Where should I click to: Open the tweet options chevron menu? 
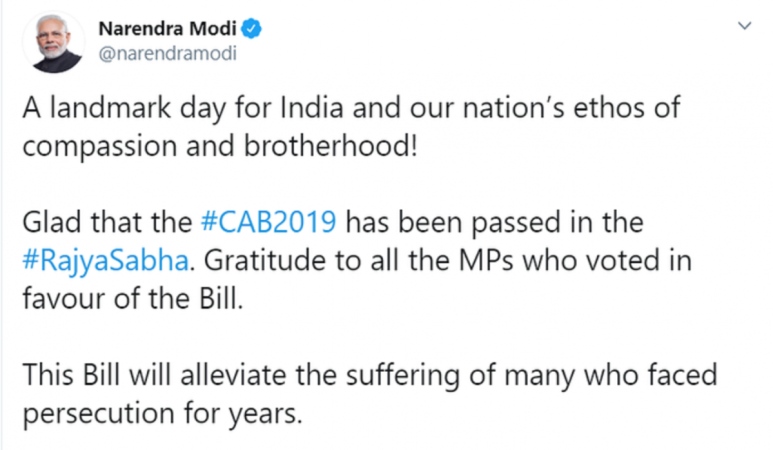tap(744, 25)
